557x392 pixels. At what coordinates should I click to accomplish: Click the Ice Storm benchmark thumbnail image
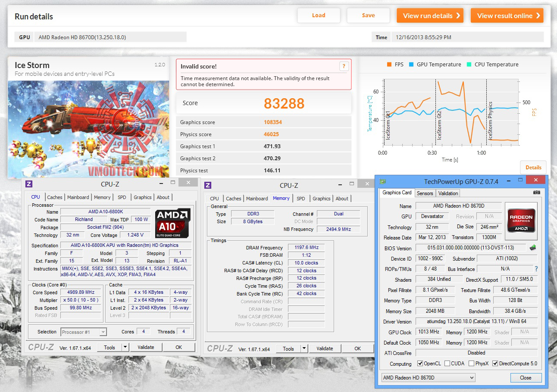tap(88, 129)
